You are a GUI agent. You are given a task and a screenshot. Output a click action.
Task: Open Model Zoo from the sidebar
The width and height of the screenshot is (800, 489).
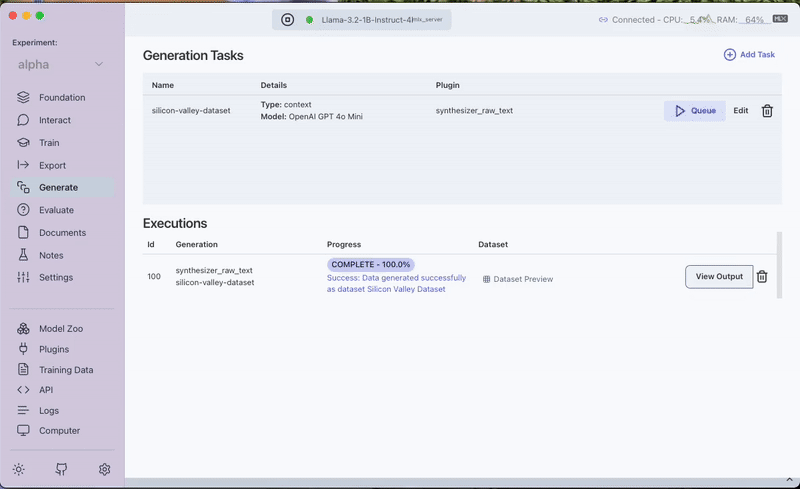pos(62,329)
